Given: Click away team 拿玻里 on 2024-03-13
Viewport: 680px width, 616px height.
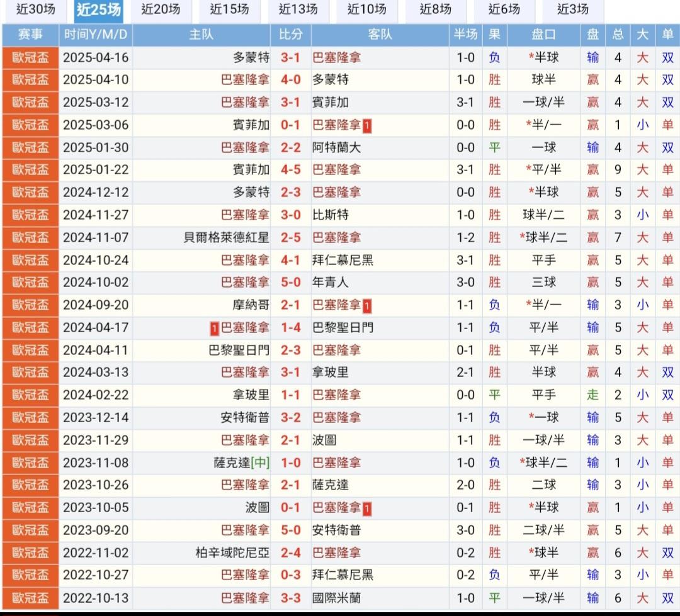Looking at the screenshot, I should coord(331,372).
